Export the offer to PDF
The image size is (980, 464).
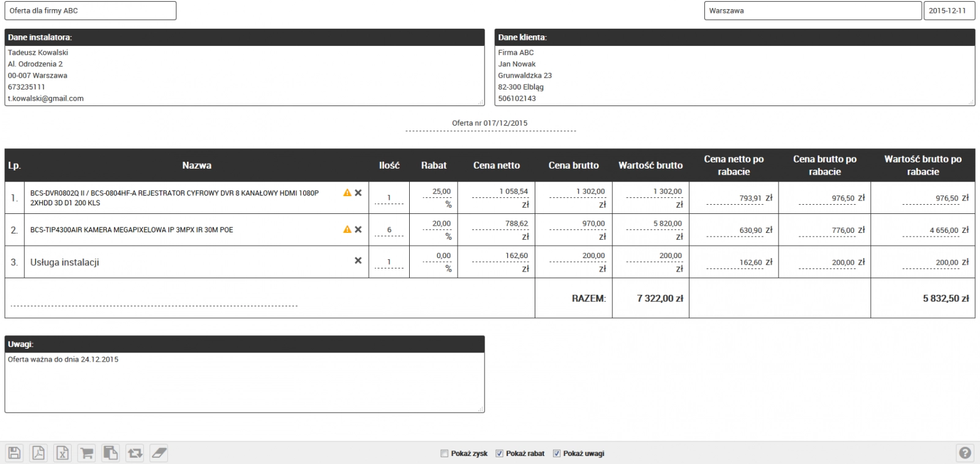click(x=39, y=453)
